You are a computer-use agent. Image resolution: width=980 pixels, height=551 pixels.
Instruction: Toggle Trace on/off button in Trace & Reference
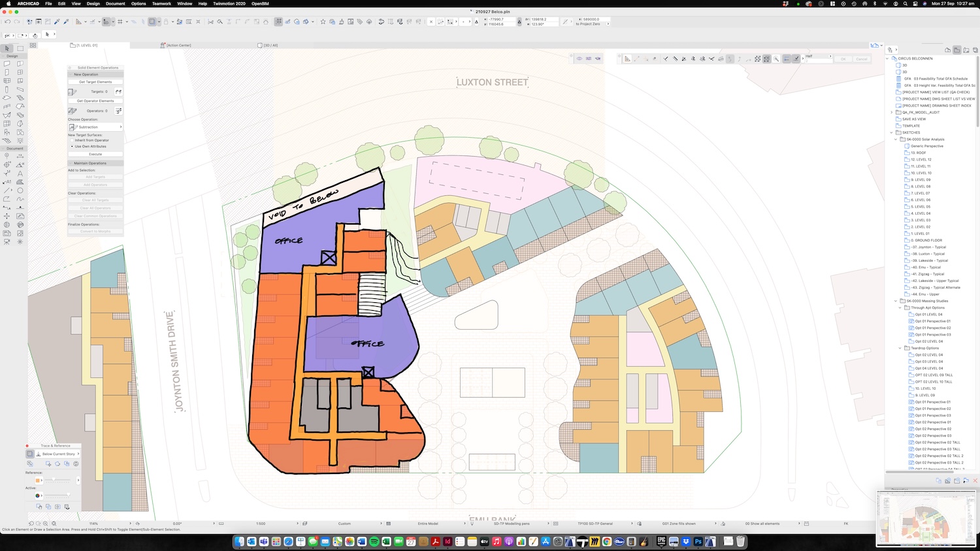click(x=30, y=454)
